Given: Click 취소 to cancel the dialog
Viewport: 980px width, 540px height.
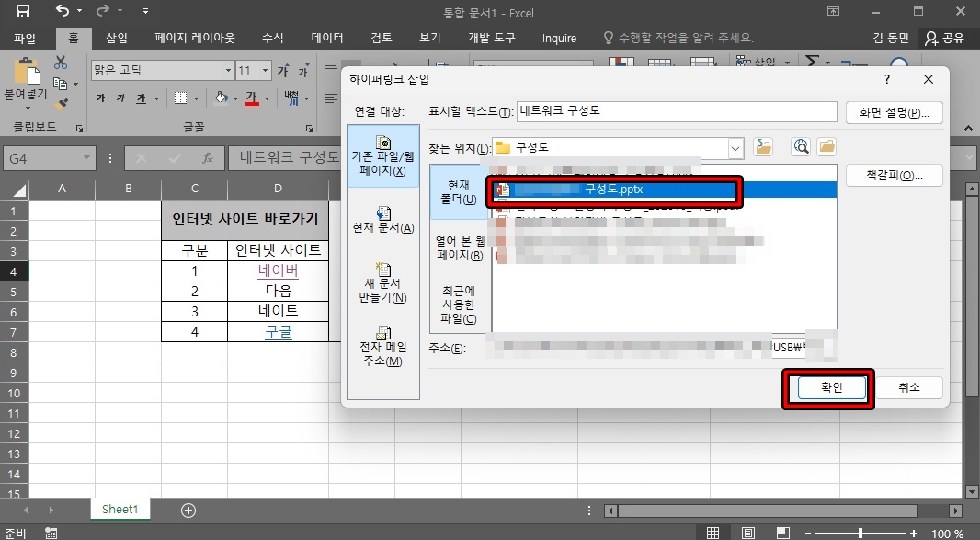Looking at the screenshot, I should (x=908, y=388).
